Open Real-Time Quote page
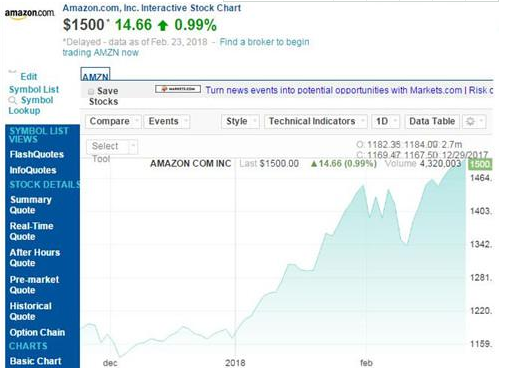This screenshot has height=379, width=523. tap(31, 231)
